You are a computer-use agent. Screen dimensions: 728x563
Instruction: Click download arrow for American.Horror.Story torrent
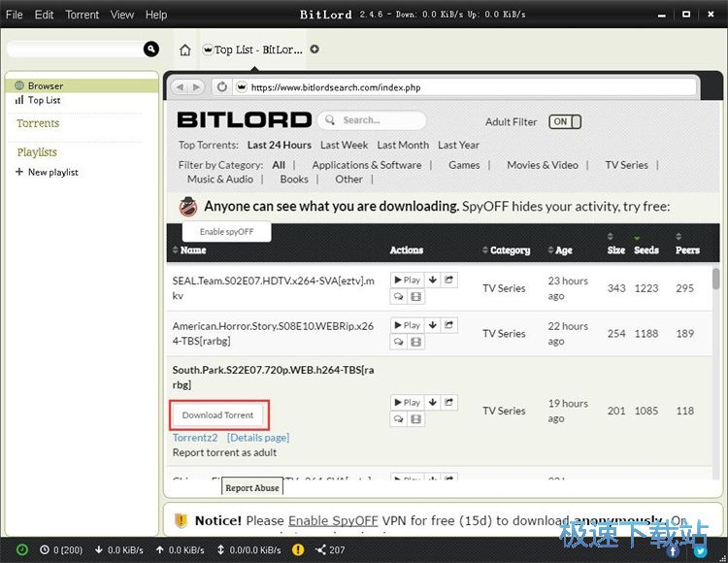point(433,325)
